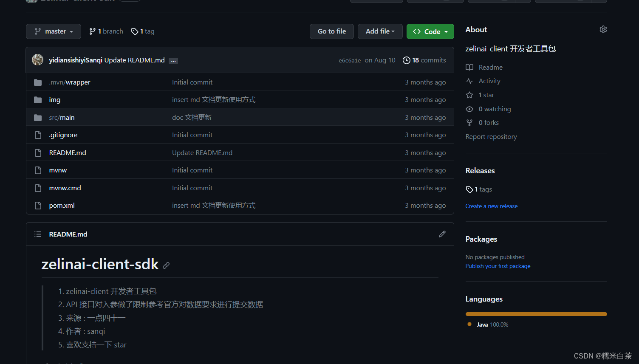The height and width of the screenshot is (364, 639).
Task: Open the 0 watching link
Action: (x=495, y=109)
